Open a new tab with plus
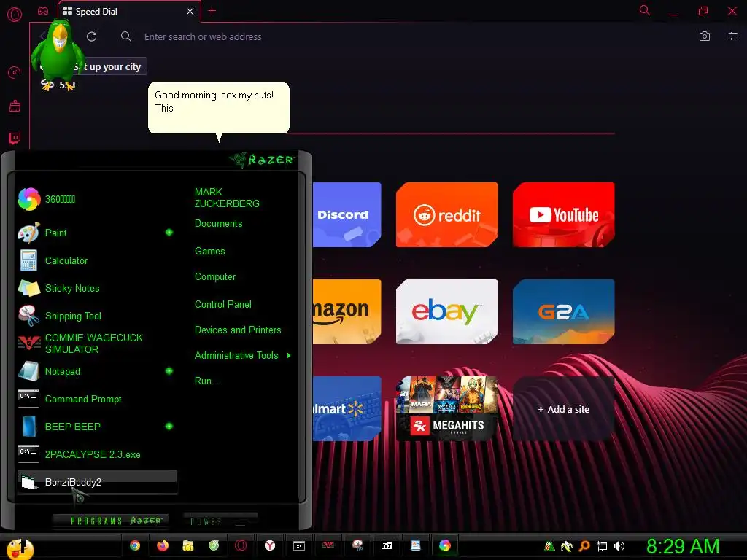The image size is (747, 560). (x=212, y=11)
